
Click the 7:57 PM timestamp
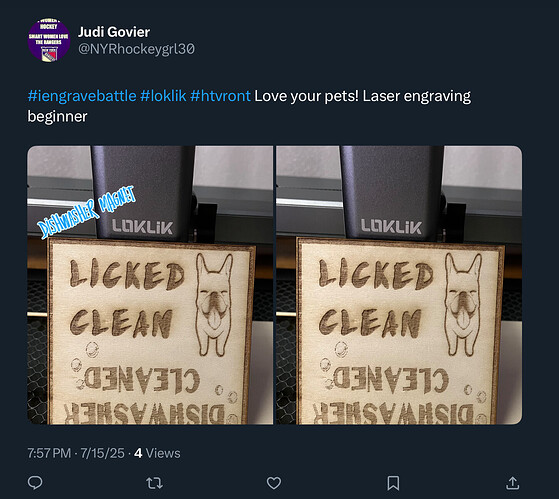pos(49,453)
